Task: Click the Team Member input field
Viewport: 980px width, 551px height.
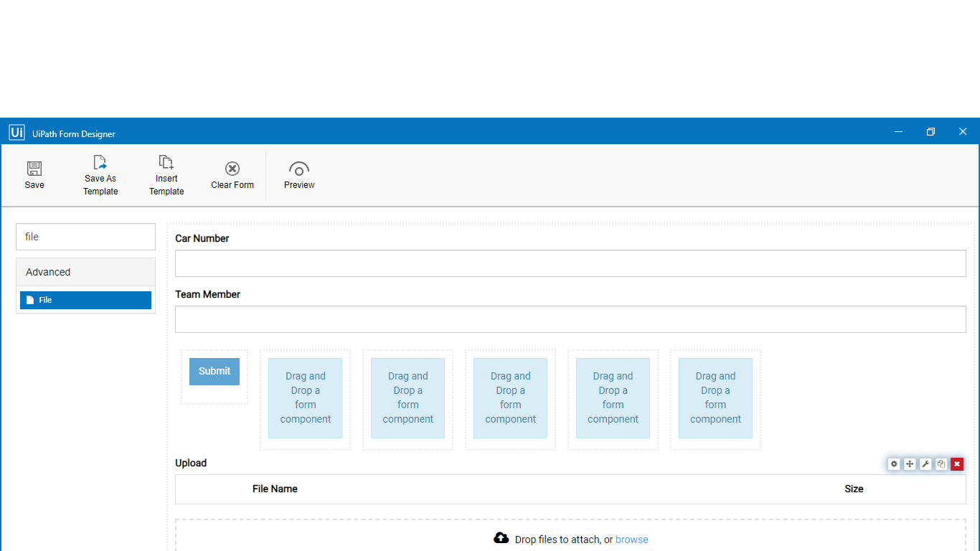Action: tap(570, 319)
